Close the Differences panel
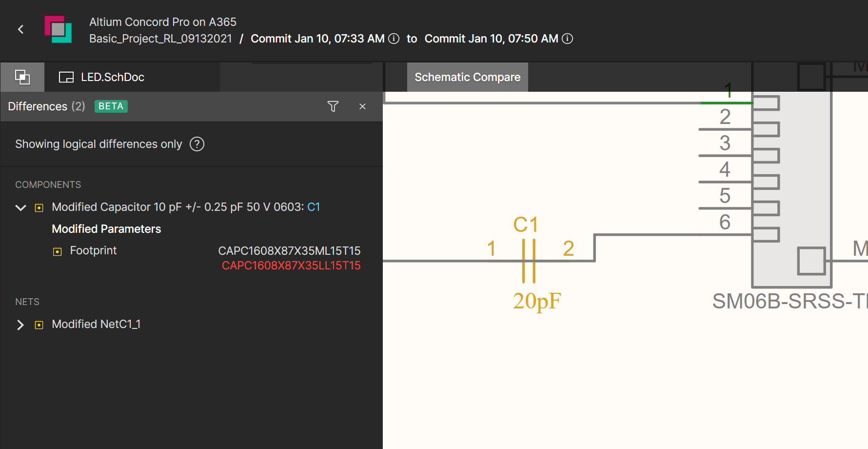Screen dimensions: 868x449 point(362,106)
